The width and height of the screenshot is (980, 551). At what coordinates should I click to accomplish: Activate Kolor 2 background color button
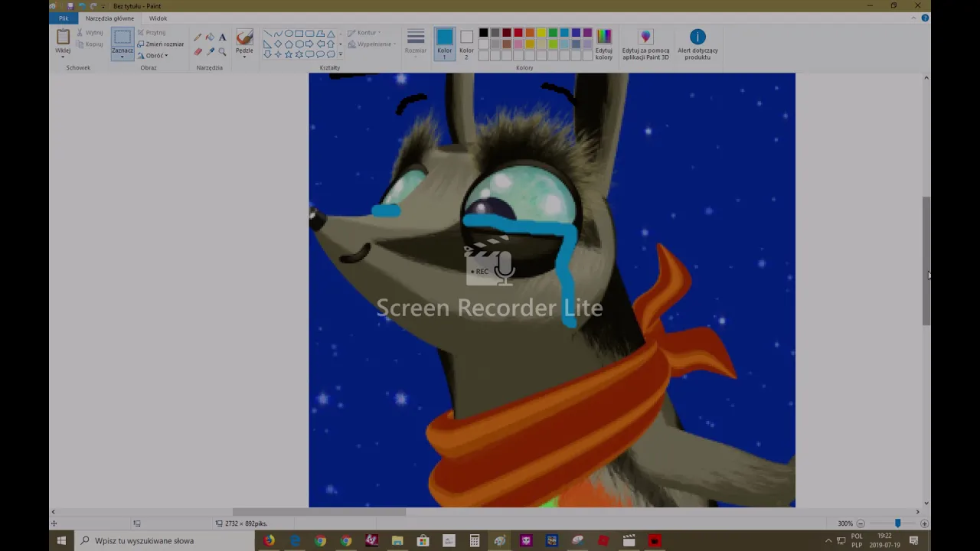coord(466,44)
